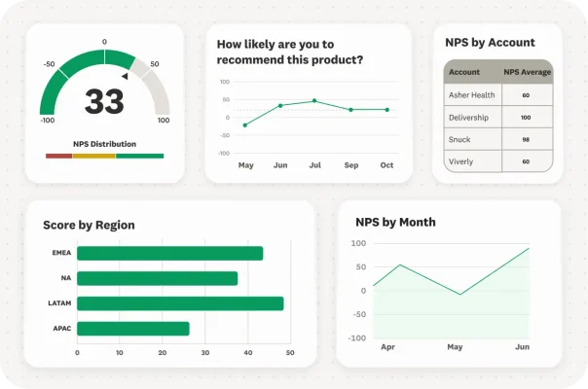Click the Jul axis label in recommend chart

tap(315, 165)
